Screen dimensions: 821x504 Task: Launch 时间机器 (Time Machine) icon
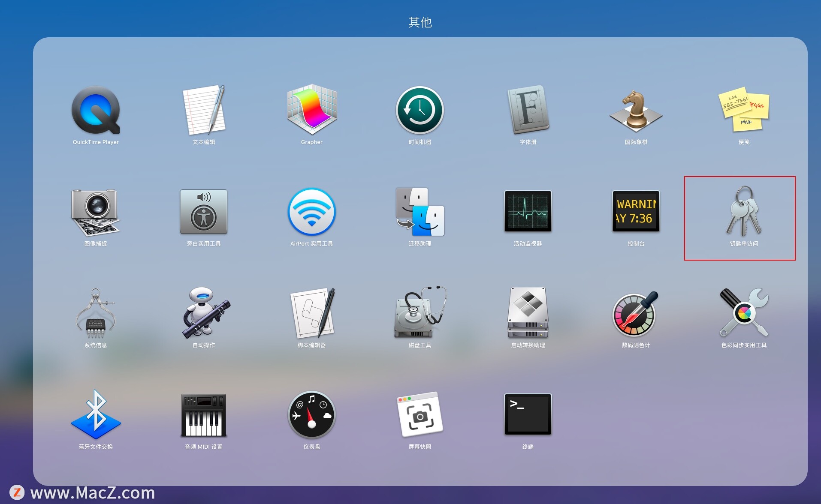pyautogui.click(x=420, y=110)
